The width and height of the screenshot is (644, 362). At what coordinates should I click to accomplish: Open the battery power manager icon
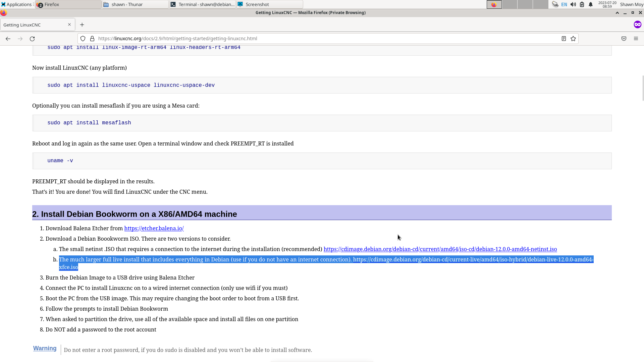click(x=582, y=4)
